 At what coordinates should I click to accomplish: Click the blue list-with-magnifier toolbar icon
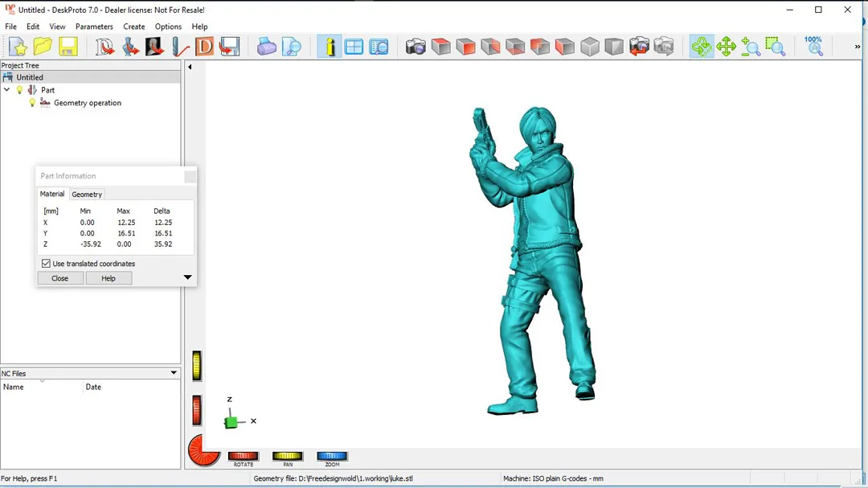(379, 47)
